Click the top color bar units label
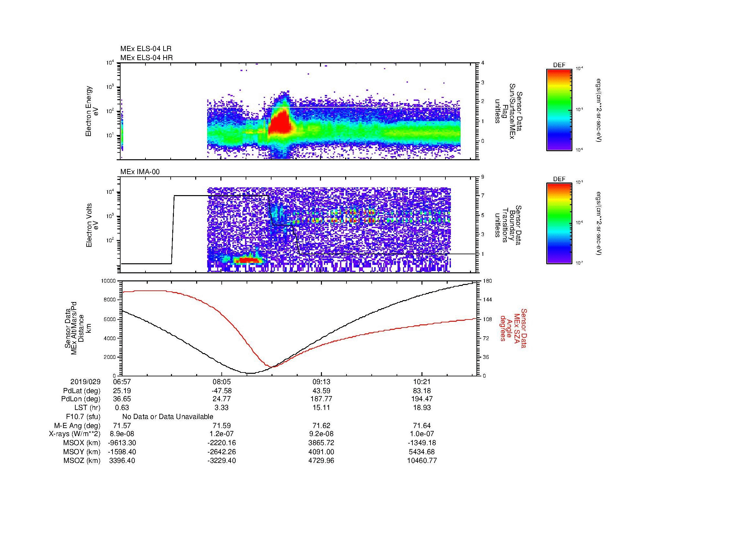Screen dimensions: 756x534 599,110
